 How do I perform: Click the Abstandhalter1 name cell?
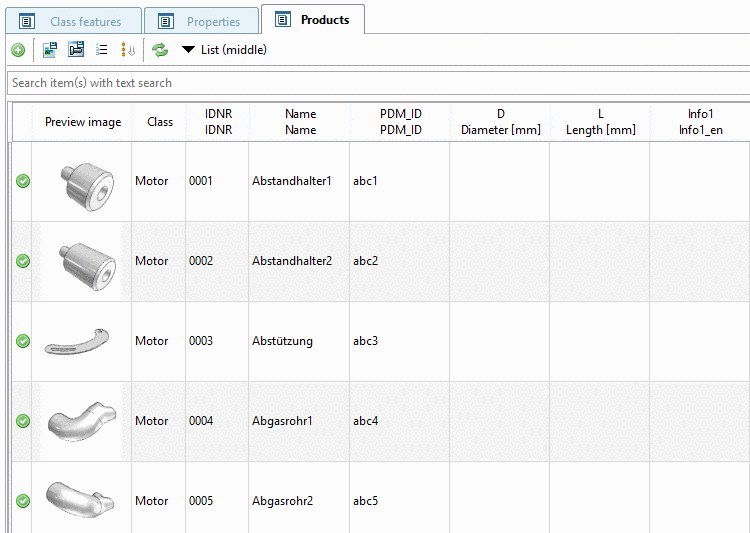point(299,181)
